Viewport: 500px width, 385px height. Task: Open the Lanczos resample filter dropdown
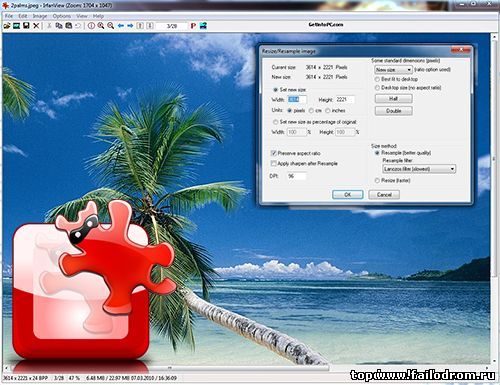(x=419, y=169)
